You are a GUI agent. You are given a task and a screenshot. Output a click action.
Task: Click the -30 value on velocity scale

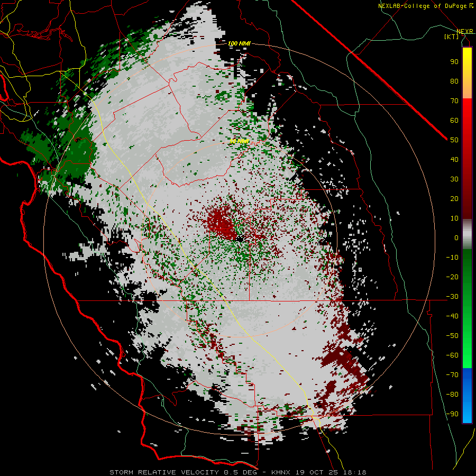(452, 297)
